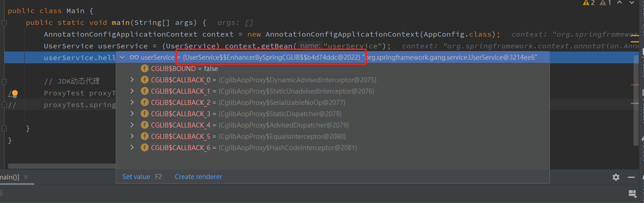Collapse the userService variable node
Viewport: 644px width, 203px height.
(122, 57)
